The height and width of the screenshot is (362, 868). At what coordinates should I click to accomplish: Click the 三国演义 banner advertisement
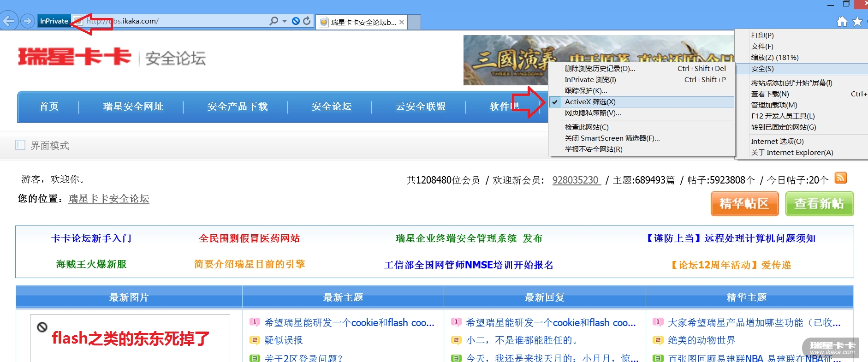[x=599, y=60]
